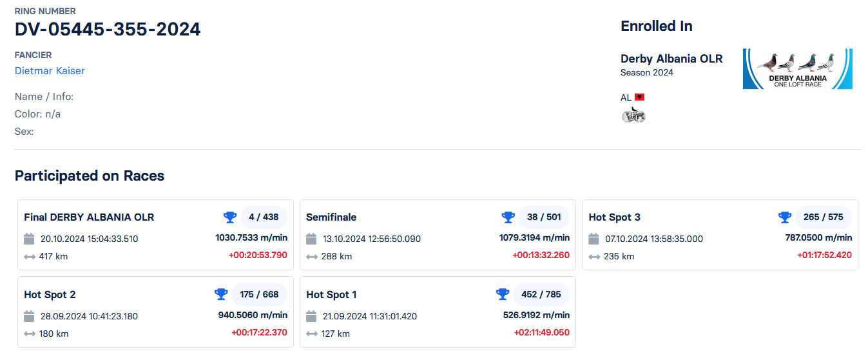
Task: Open the Hot Spot 2 race title
Action: click(50, 295)
